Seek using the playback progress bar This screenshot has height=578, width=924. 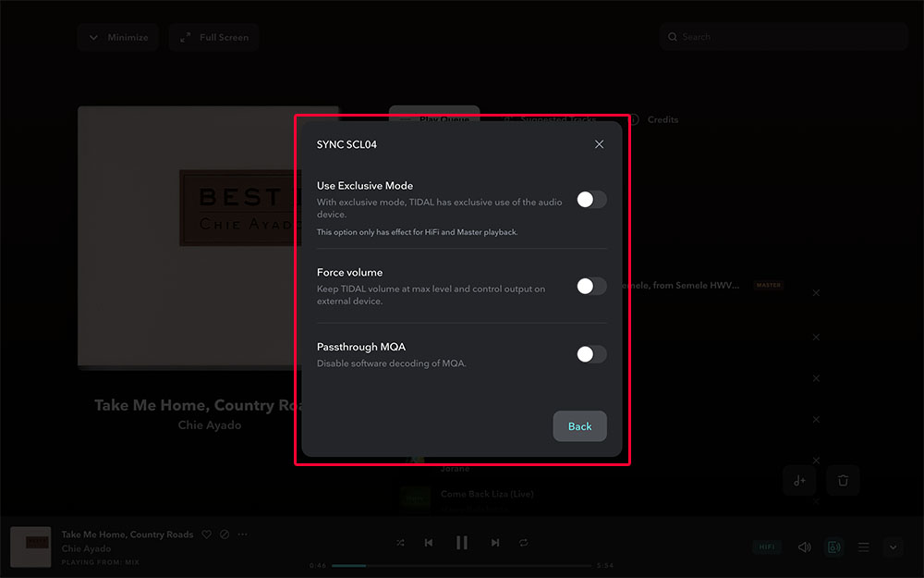coord(462,565)
